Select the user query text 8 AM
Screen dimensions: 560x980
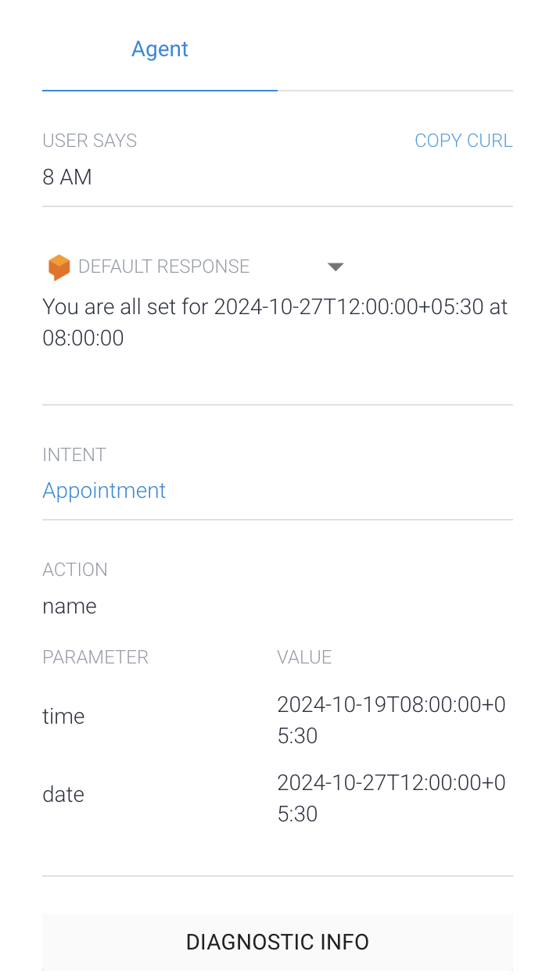[x=66, y=177]
